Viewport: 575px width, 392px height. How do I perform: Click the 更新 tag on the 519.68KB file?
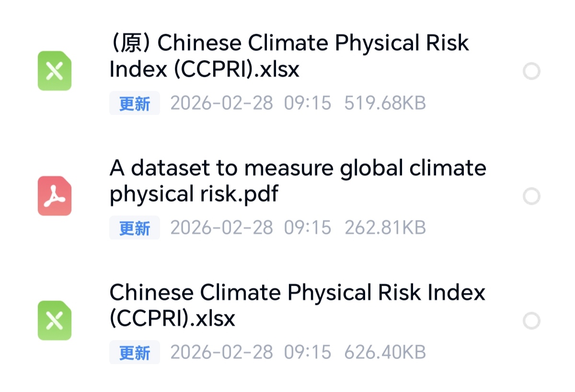tap(135, 104)
